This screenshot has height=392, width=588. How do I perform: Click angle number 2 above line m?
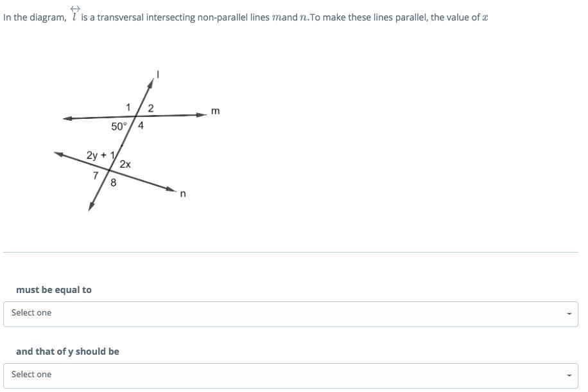(x=151, y=108)
